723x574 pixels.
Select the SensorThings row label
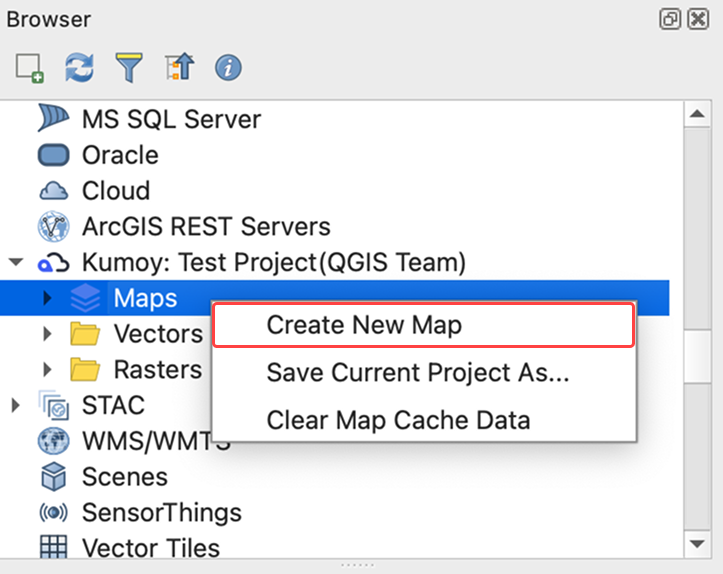161,513
